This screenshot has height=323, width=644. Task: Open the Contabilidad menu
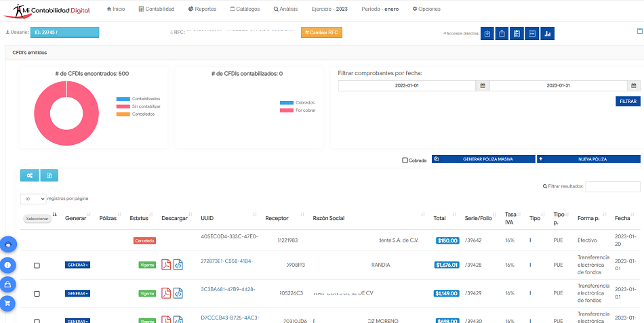[x=156, y=9]
